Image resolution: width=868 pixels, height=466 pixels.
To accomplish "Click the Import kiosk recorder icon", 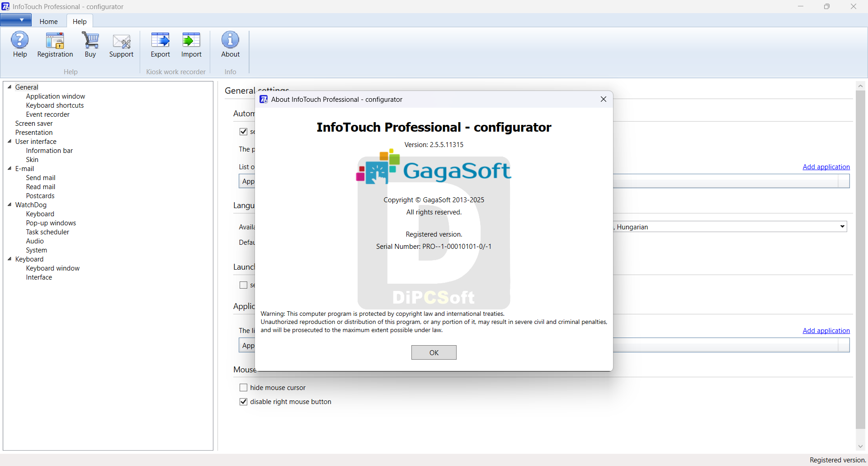I will (191, 45).
